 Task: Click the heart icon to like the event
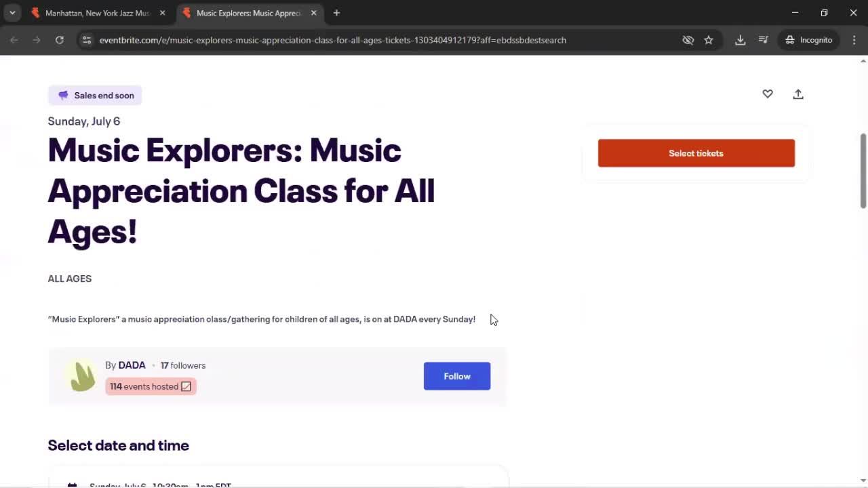[767, 94]
